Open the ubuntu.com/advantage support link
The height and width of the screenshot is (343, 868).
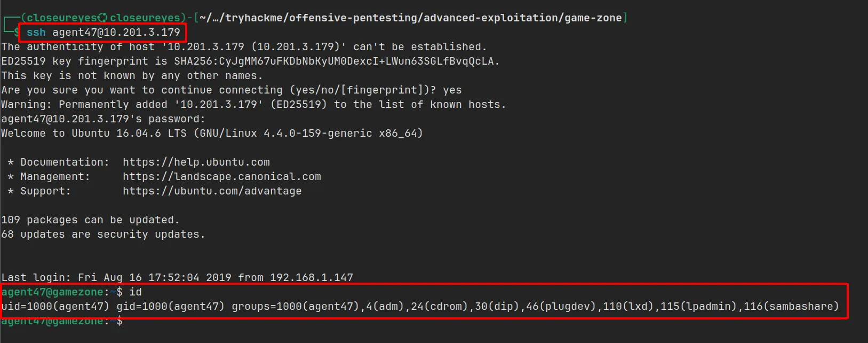coord(212,191)
